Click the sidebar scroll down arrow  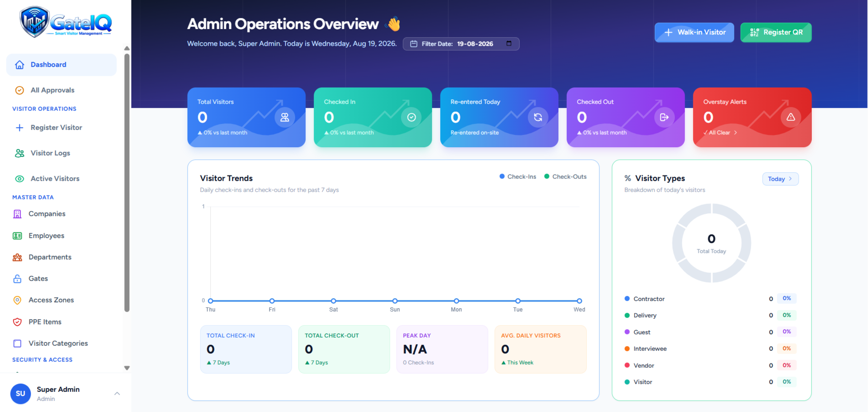tap(127, 368)
